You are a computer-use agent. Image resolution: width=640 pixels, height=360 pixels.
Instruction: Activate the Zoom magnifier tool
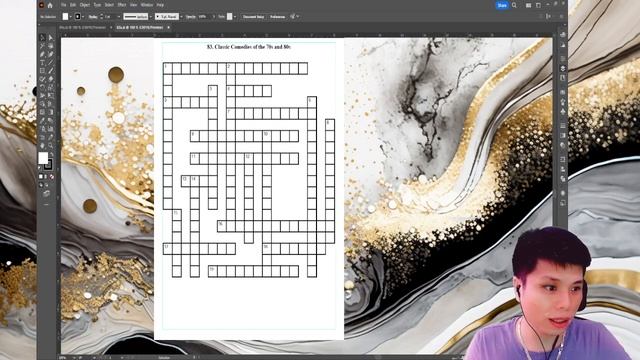(x=51, y=145)
